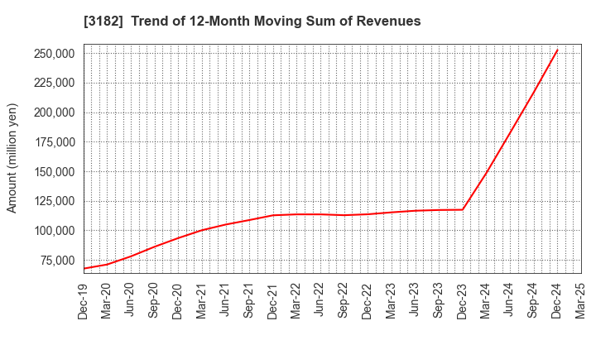The width and height of the screenshot is (596, 364).
Task: Click the 'Mar-23' x-axis label
Action: click(391, 301)
